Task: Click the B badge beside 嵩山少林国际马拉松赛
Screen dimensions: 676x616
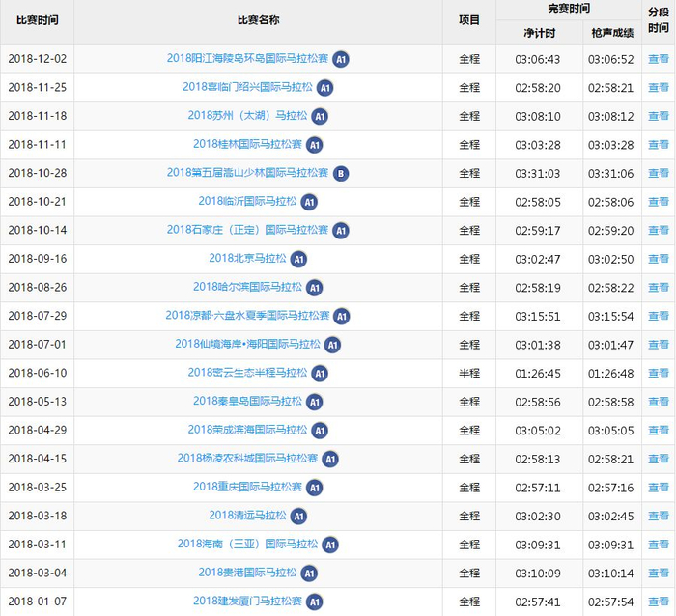Action: [340, 173]
